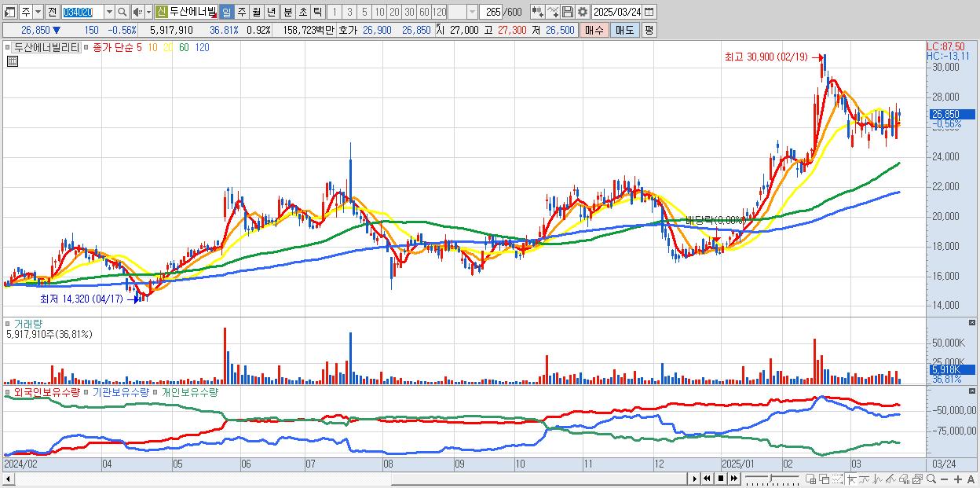Click the magnifier zoom icon at bottom right
The height and width of the screenshot is (488, 980).
point(931,479)
